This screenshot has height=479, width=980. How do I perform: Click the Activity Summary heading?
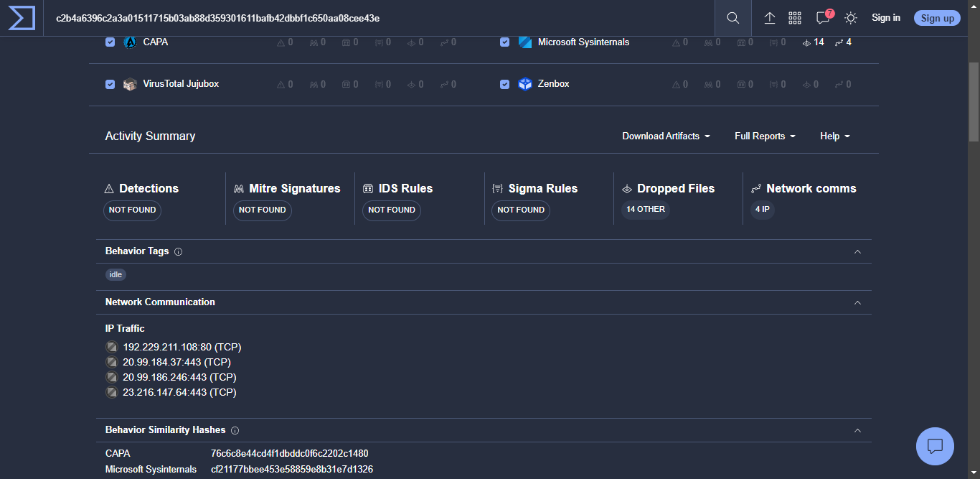pos(150,136)
